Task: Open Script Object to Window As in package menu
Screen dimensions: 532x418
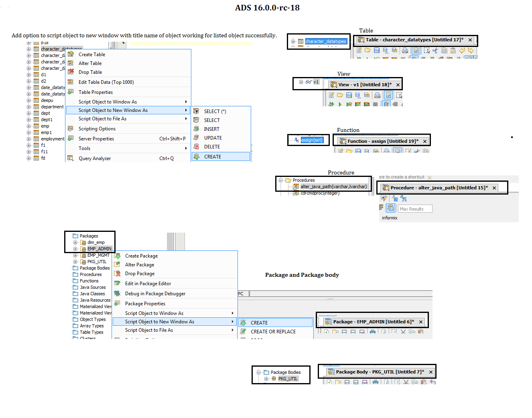Action: click(175, 313)
